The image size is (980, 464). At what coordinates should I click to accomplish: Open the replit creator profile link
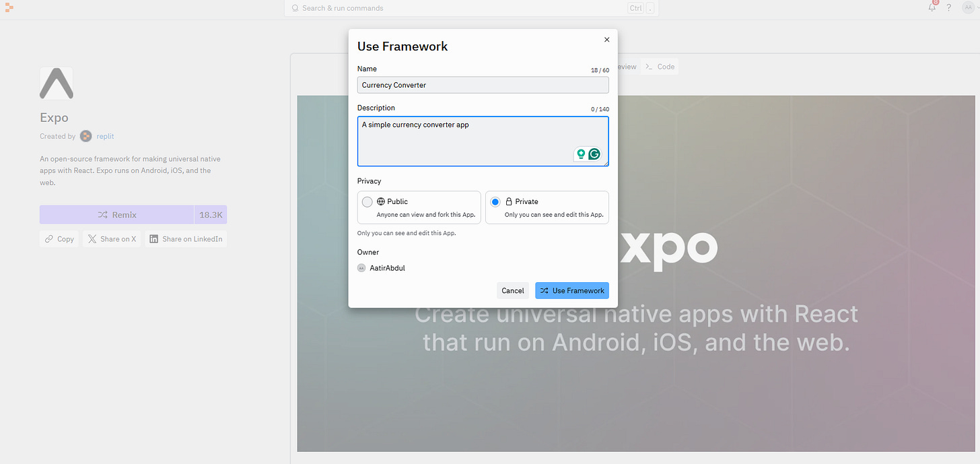(105, 136)
